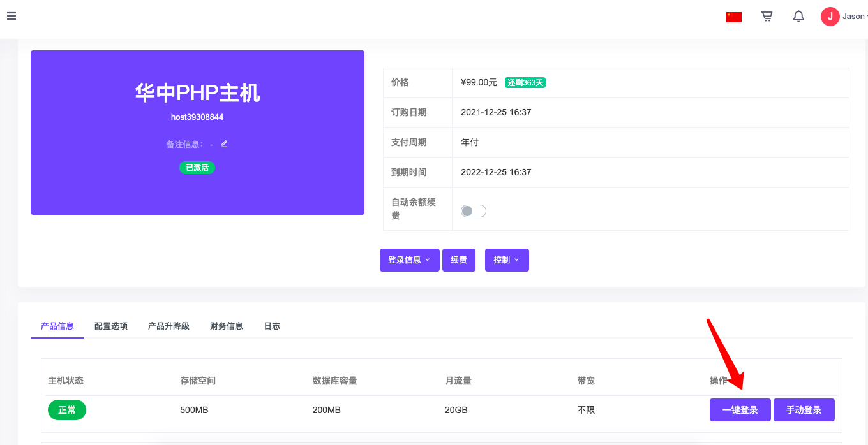Open the 财务信息 tab

[x=227, y=326]
